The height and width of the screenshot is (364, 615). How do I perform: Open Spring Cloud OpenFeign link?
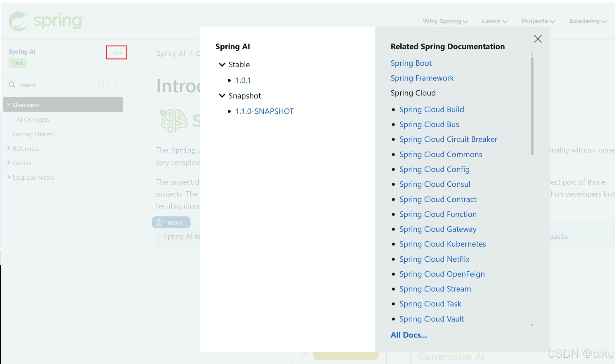coord(442,274)
